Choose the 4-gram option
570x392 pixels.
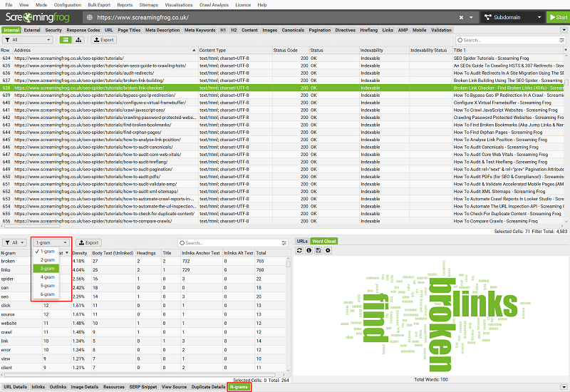(x=46, y=277)
